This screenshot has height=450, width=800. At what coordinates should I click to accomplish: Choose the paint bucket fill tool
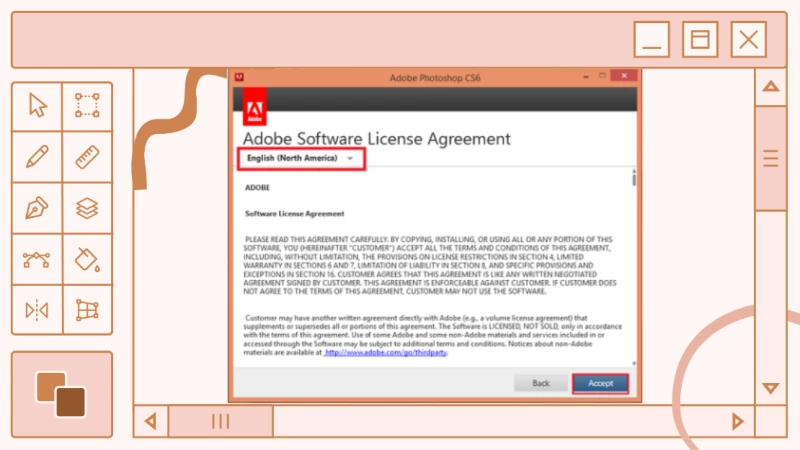87,259
